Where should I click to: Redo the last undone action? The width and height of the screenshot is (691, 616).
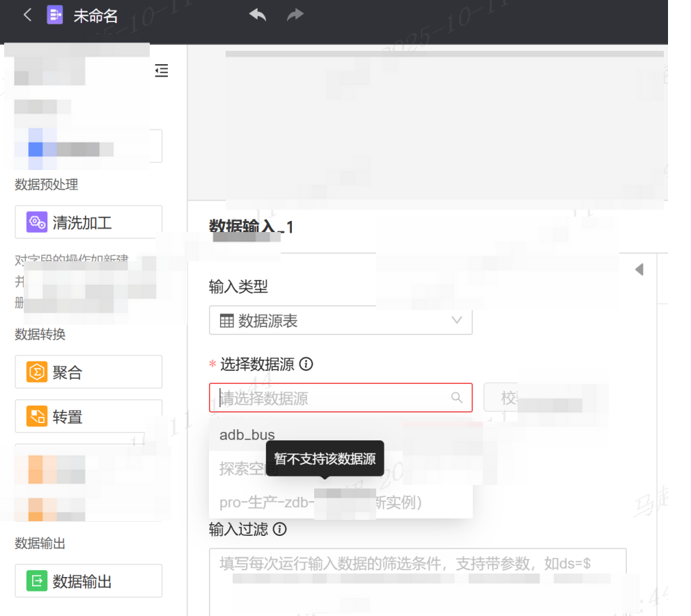pyautogui.click(x=295, y=15)
